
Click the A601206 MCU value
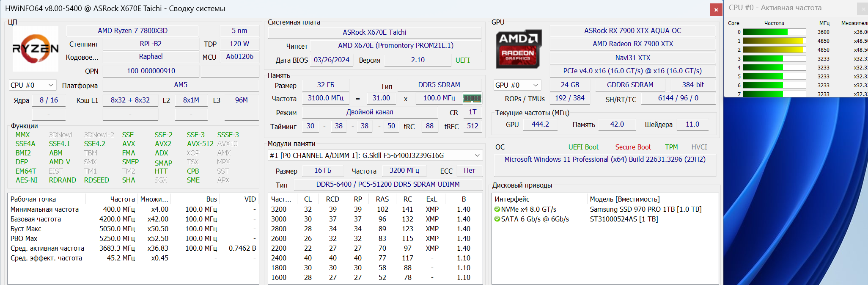(239, 56)
